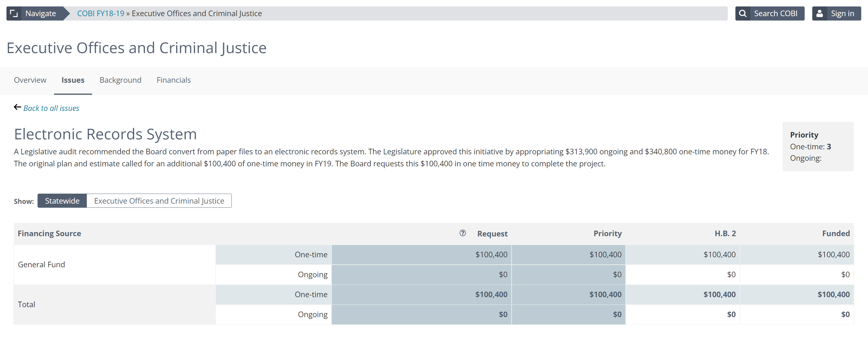Click the help icon beside Request

pyautogui.click(x=462, y=233)
